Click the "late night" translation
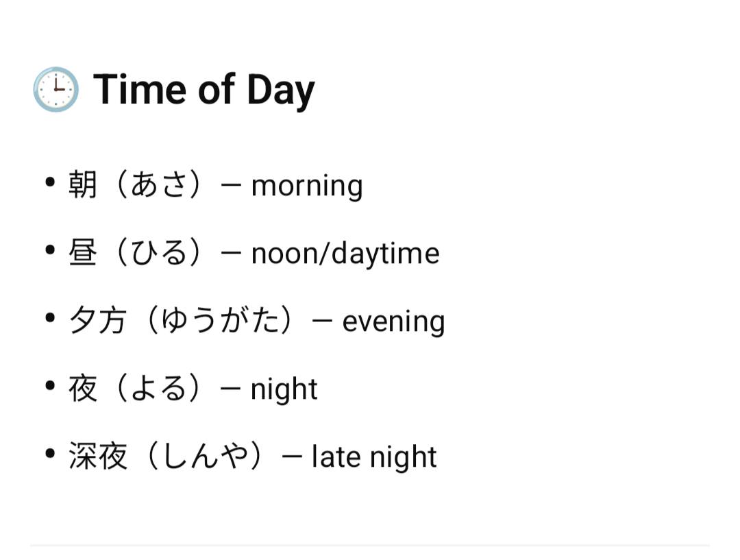Screen dimensions: 740x560 coord(373,457)
